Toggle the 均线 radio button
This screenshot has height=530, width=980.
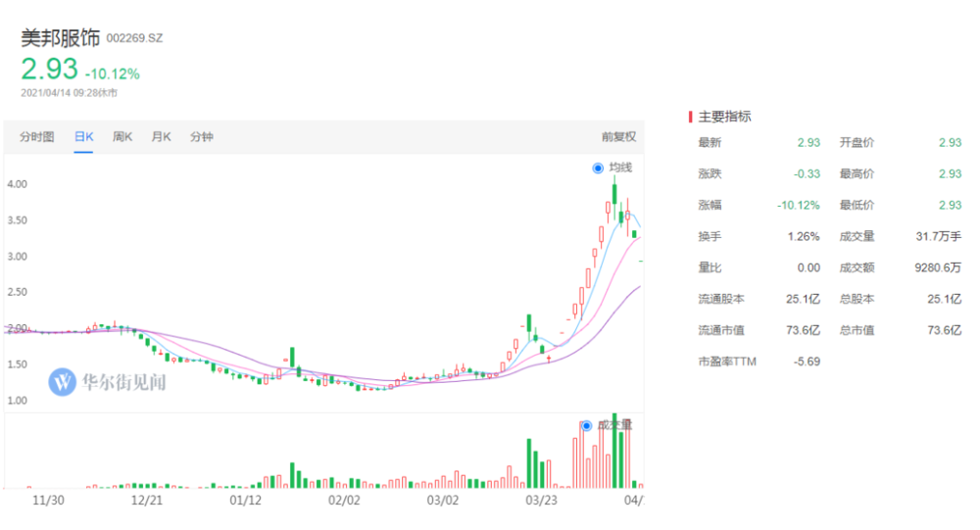[598, 168]
